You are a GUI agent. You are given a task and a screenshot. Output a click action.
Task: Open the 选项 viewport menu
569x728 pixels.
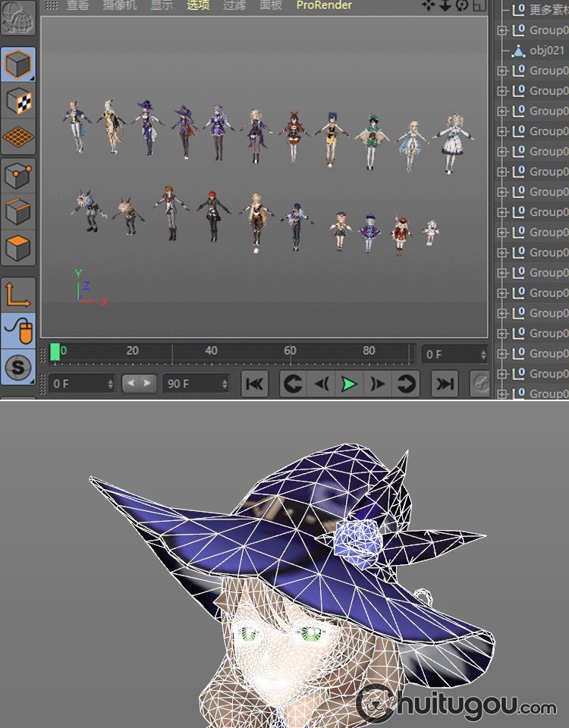pos(198,5)
